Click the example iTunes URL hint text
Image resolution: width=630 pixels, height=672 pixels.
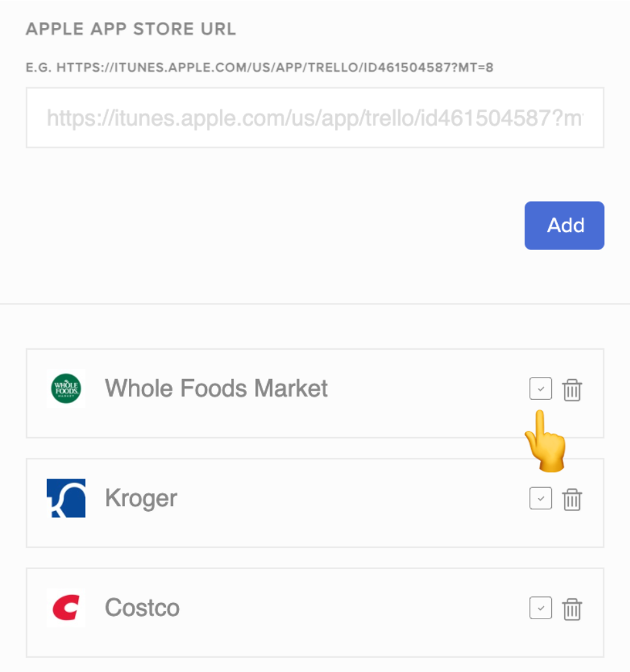point(260,67)
